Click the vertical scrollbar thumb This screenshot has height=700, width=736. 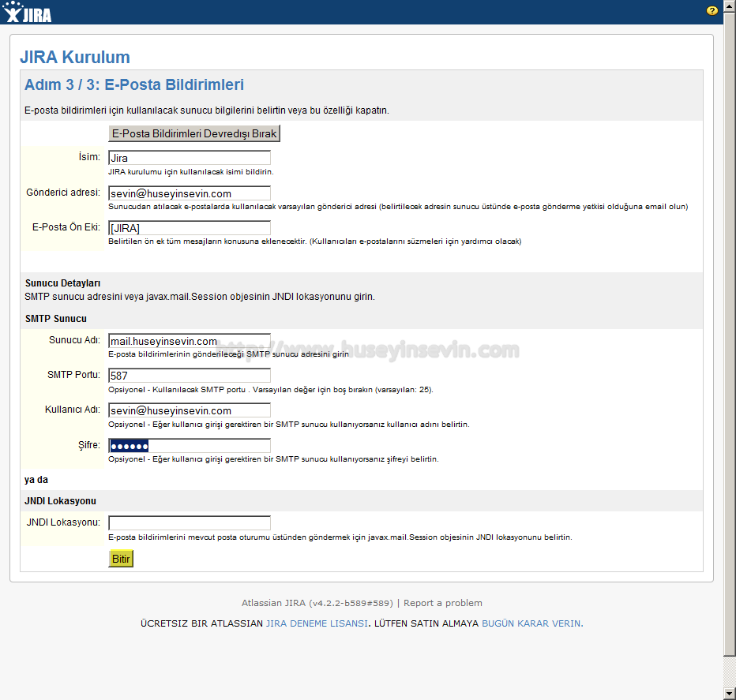point(730,333)
